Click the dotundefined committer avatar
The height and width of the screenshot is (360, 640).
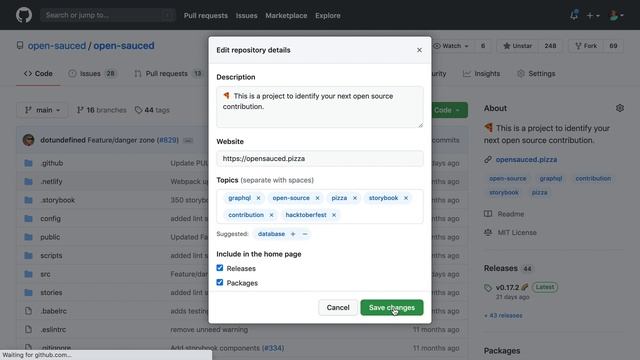pyautogui.click(x=29, y=140)
